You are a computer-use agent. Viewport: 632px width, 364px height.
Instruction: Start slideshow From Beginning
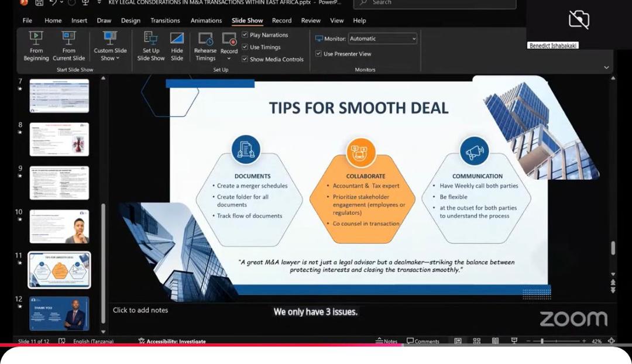36,46
